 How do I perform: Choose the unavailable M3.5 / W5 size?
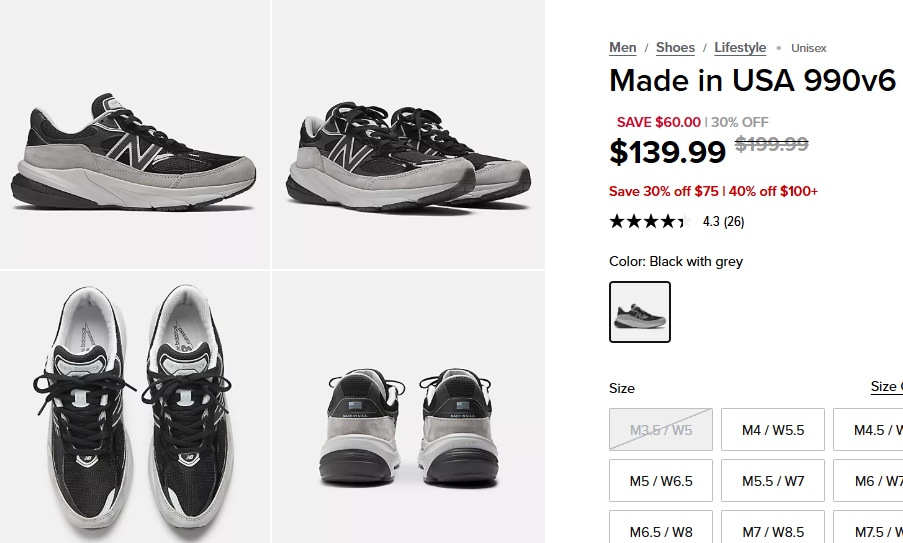[x=661, y=430]
